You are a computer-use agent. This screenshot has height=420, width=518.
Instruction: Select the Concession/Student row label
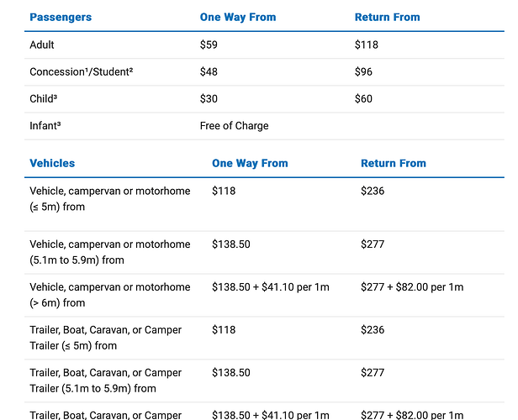(82, 71)
